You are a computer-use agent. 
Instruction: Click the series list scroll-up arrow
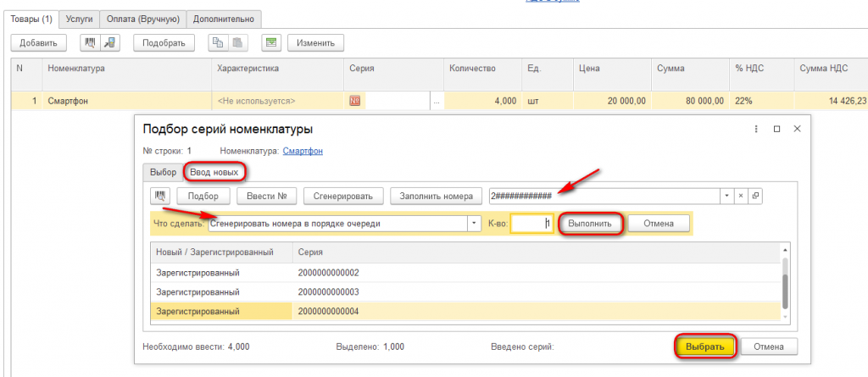coord(785,250)
